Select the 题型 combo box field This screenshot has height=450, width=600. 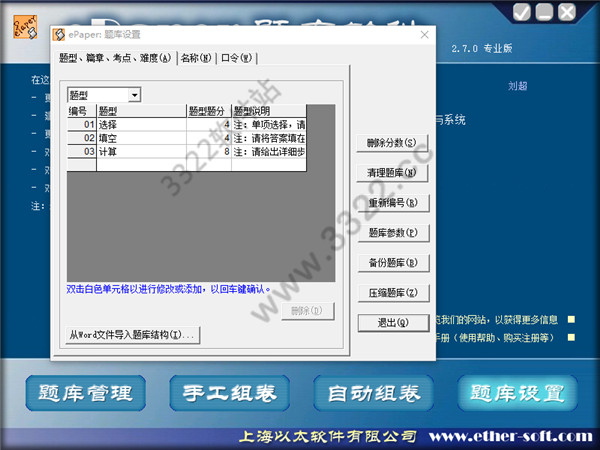point(104,95)
